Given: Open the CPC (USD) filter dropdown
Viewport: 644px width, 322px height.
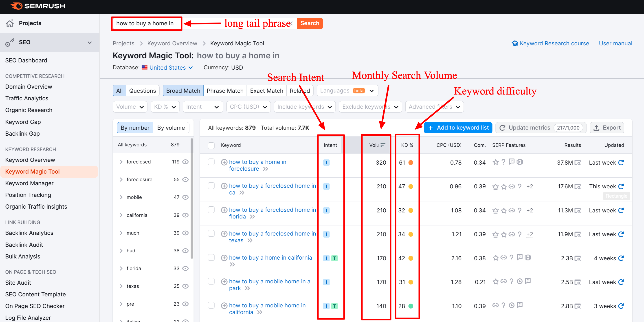Looking at the screenshot, I should click(x=248, y=107).
